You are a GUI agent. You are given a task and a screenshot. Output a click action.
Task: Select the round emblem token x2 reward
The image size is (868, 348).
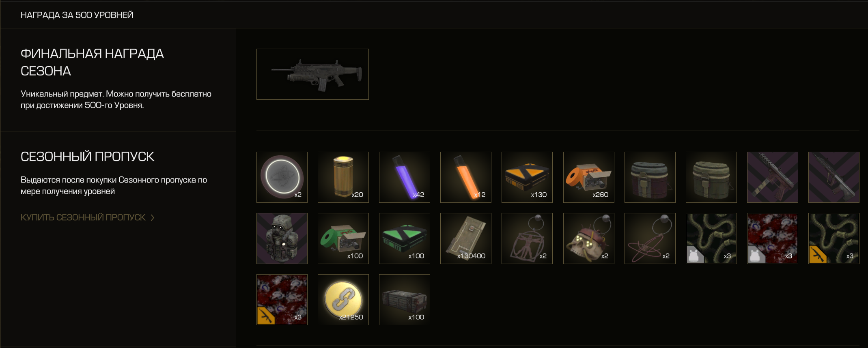tap(282, 177)
